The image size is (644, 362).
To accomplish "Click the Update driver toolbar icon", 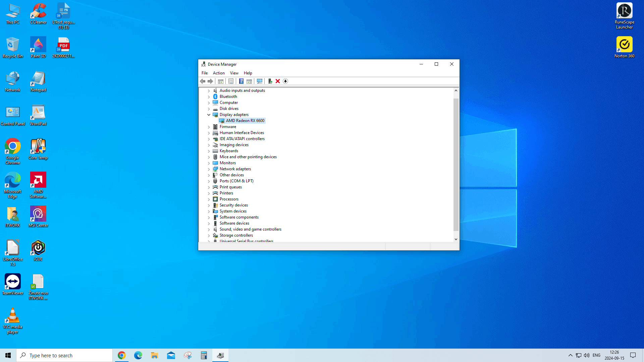I will click(x=270, y=81).
